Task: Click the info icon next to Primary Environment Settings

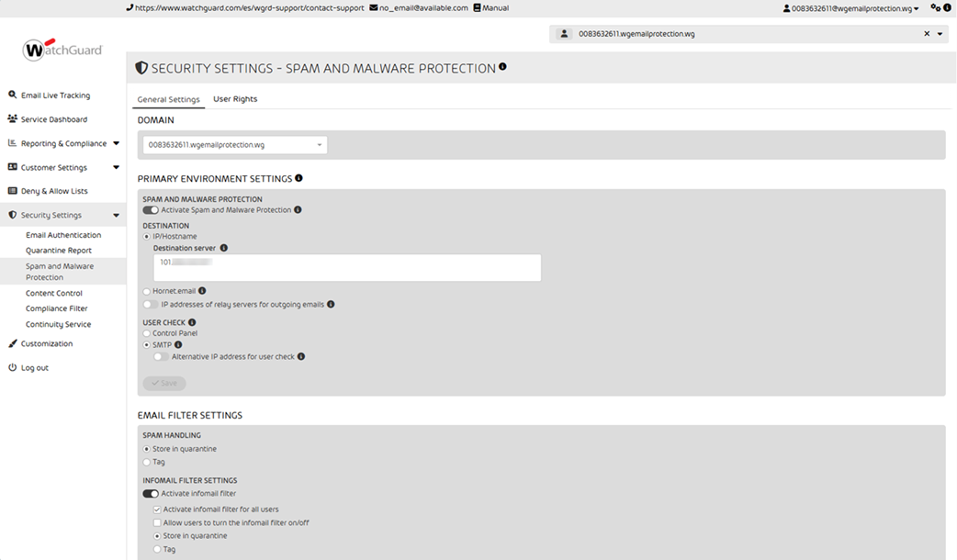Action: click(x=298, y=177)
